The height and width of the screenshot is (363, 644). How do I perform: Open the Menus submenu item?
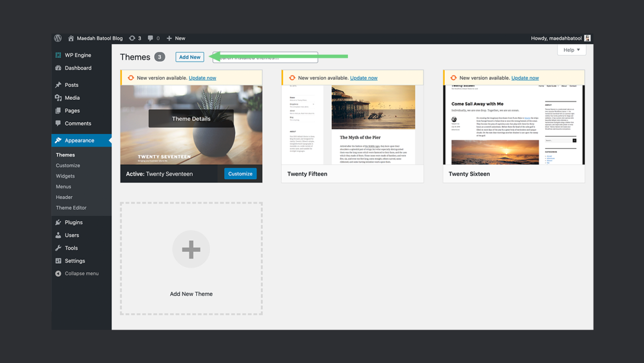[63, 187]
